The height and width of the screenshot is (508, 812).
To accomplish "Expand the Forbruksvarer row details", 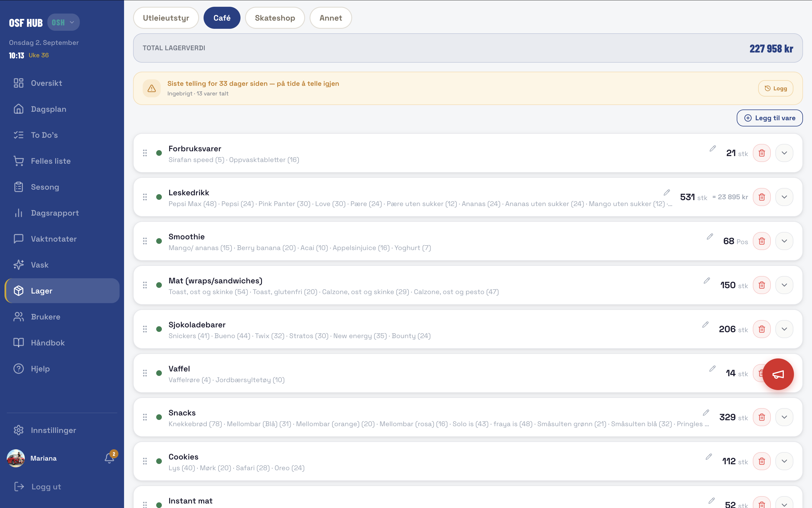I will (x=784, y=153).
